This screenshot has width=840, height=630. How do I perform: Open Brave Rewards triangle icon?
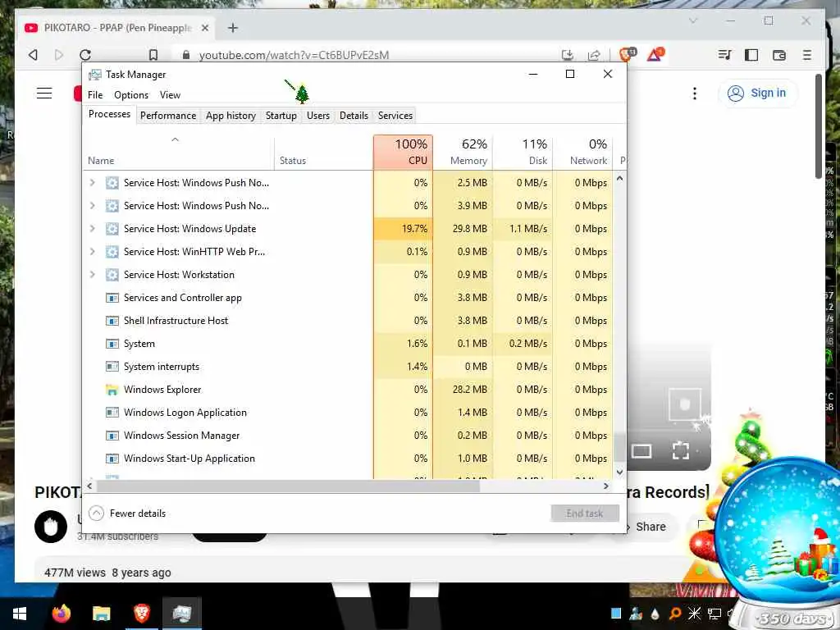[655, 55]
